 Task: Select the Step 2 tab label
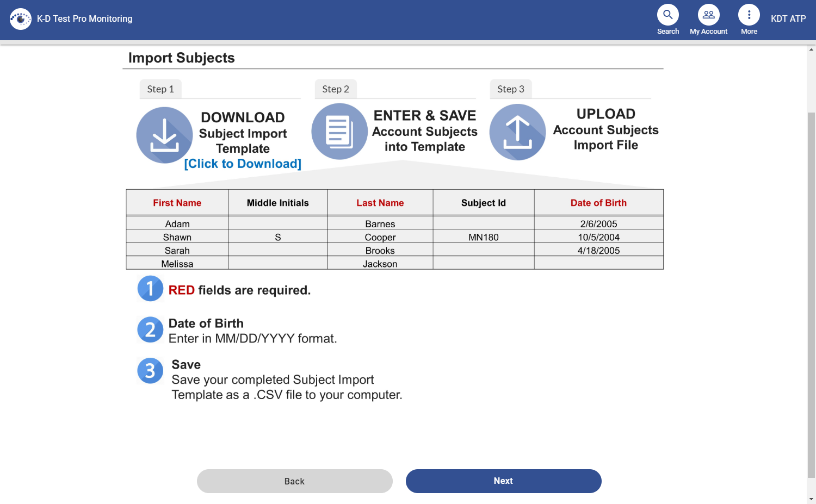point(336,89)
